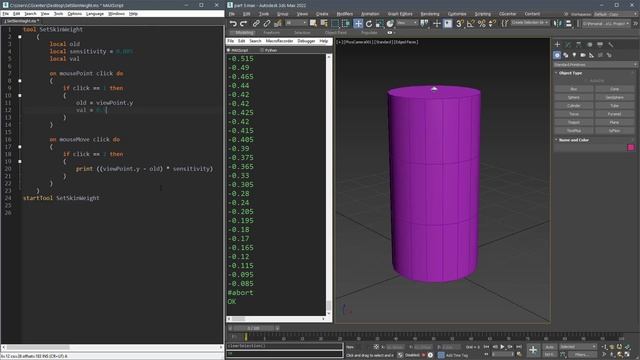
Task: Activate the Select and Scale tool
Action: click(x=380, y=24)
